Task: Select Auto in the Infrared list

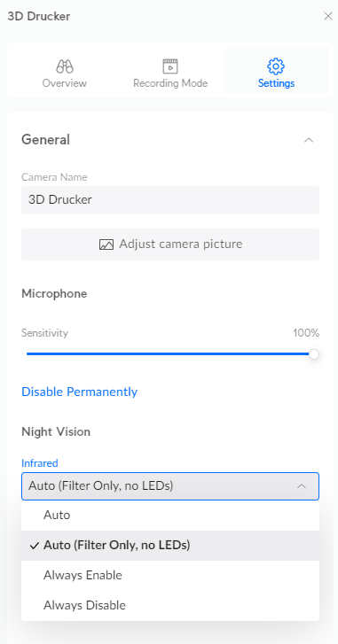Action: [170, 515]
